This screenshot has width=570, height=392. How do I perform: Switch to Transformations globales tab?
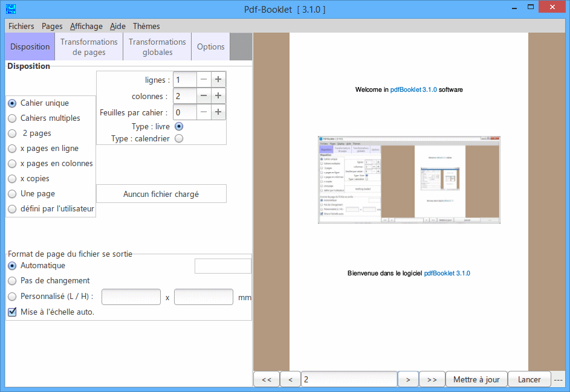pyautogui.click(x=157, y=47)
